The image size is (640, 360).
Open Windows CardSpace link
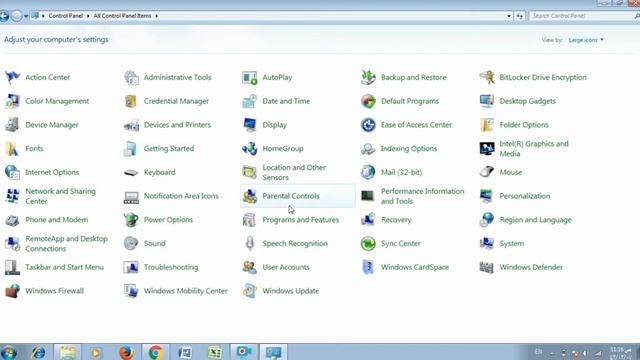(x=415, y=267)
